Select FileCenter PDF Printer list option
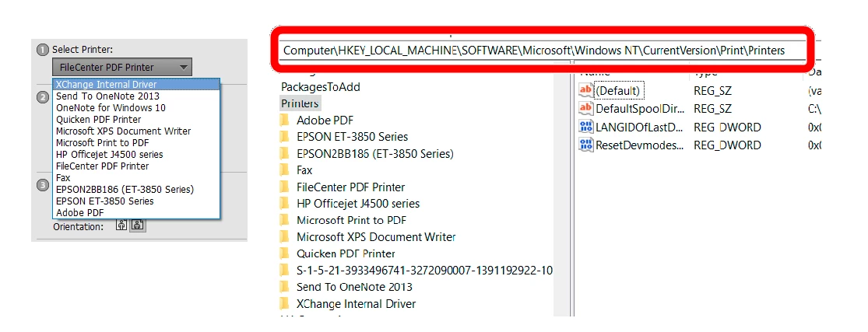The height and width of the screenshot is (332, 868). [x=137, y=166]
